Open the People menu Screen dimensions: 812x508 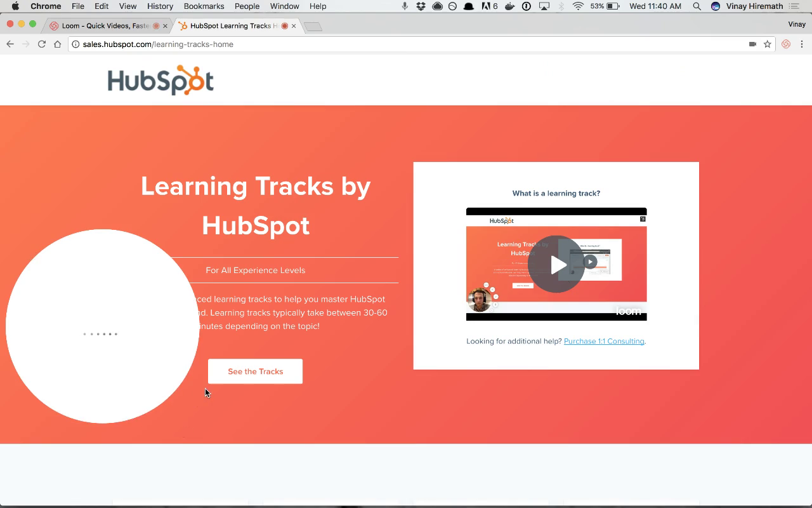(247, 6)
